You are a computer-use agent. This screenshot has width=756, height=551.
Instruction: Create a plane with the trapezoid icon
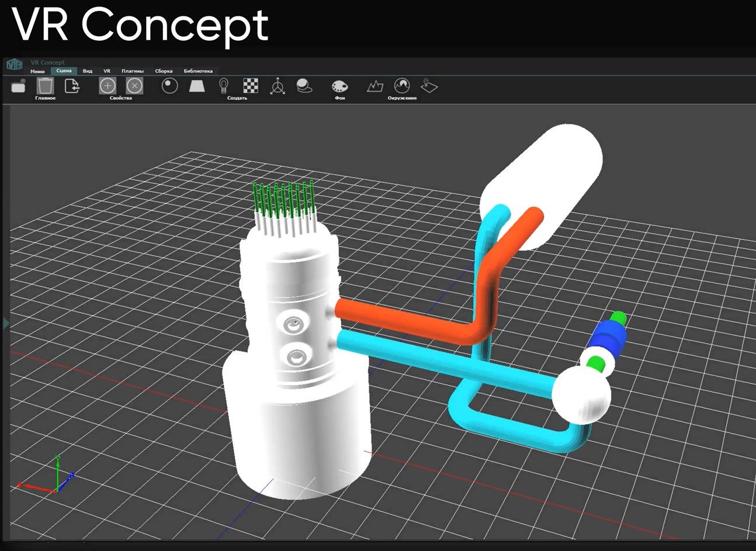(197, 86)
